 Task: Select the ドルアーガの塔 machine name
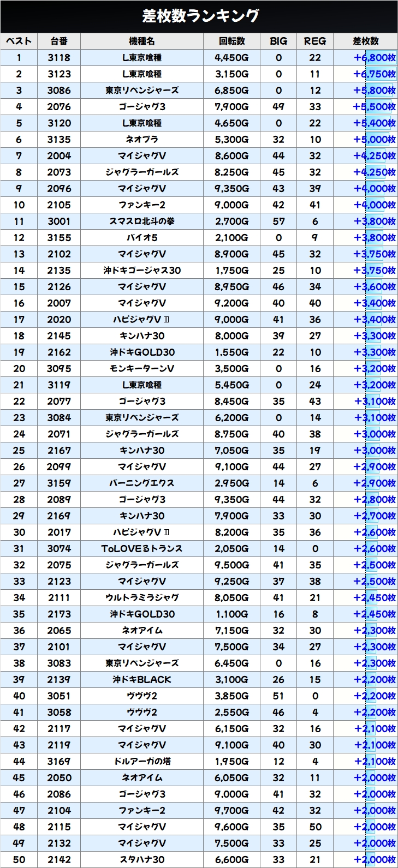pyautogui.click(x=142, y=762)
